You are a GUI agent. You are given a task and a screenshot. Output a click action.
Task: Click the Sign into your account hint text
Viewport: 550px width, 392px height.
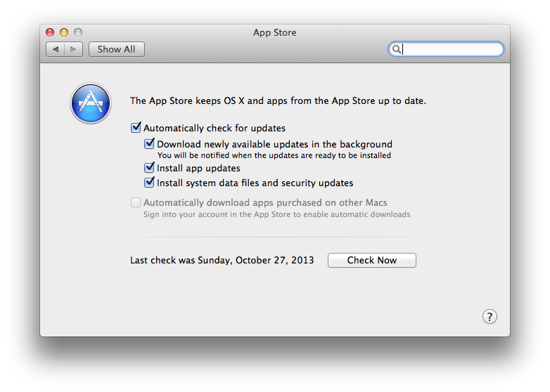click(276, 214)
